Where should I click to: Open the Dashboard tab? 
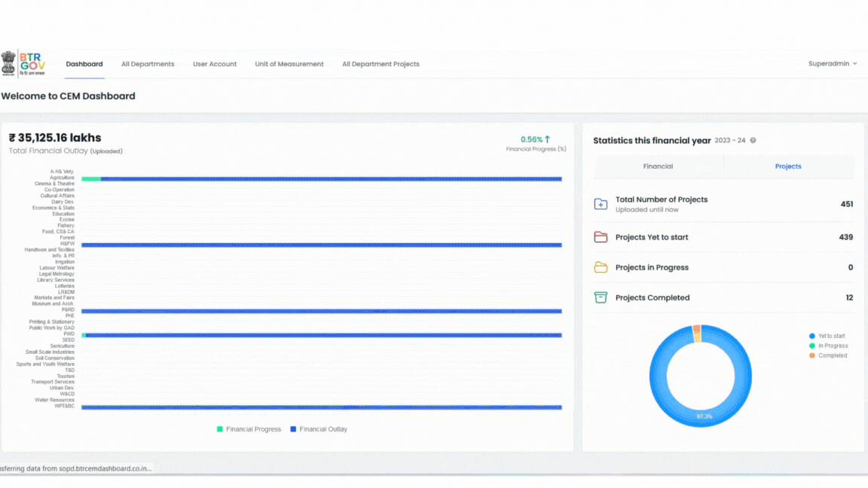pos(84,64)
